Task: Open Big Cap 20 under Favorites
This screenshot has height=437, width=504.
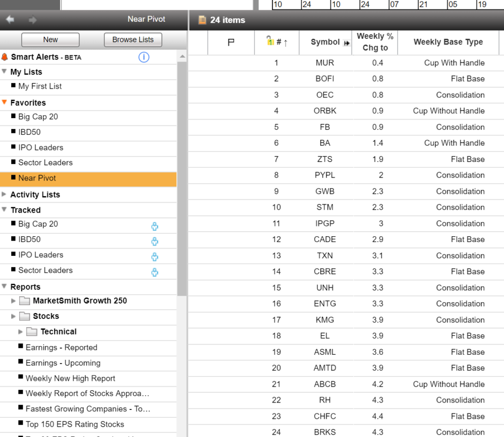Action: pyautogui.click(x=38, y=117)
